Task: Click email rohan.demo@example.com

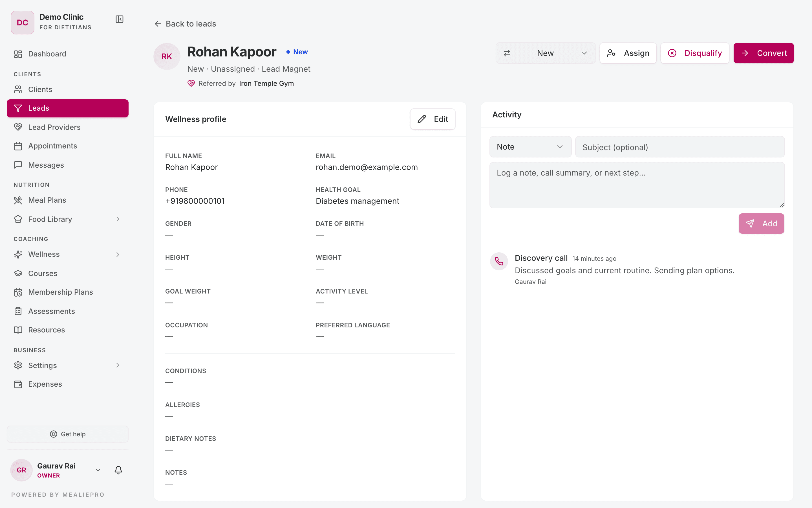Action: pyautogui.click(x=367, y=167)
